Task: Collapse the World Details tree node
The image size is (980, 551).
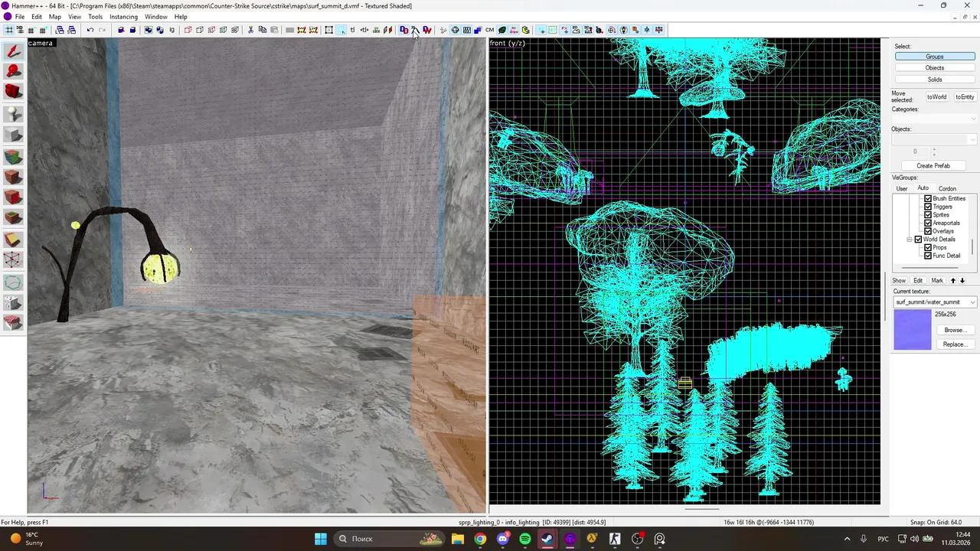Action: [x=910, y=240]
